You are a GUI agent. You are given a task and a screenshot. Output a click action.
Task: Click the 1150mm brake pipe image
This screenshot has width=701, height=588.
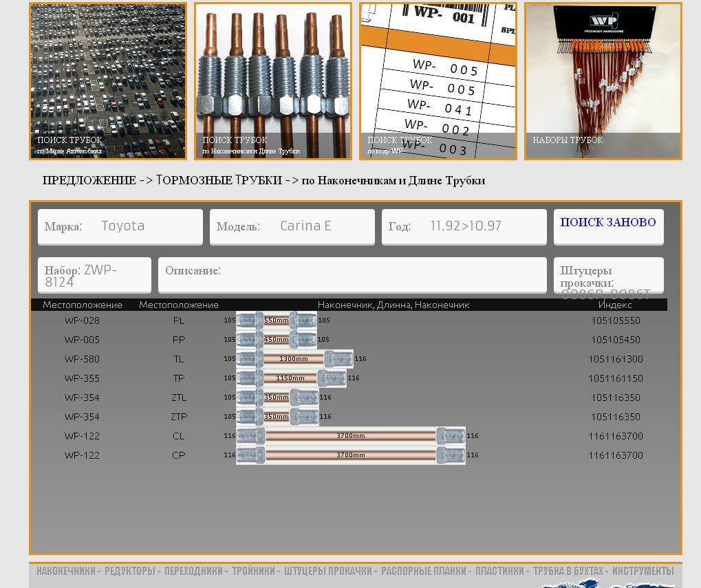tap(290, 378)
